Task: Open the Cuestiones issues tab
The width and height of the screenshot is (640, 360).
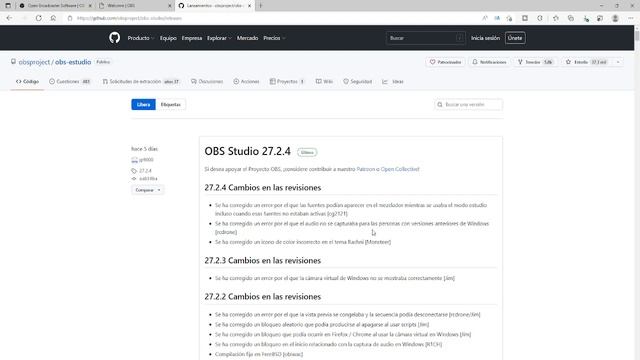Action: tap(70, 82)
